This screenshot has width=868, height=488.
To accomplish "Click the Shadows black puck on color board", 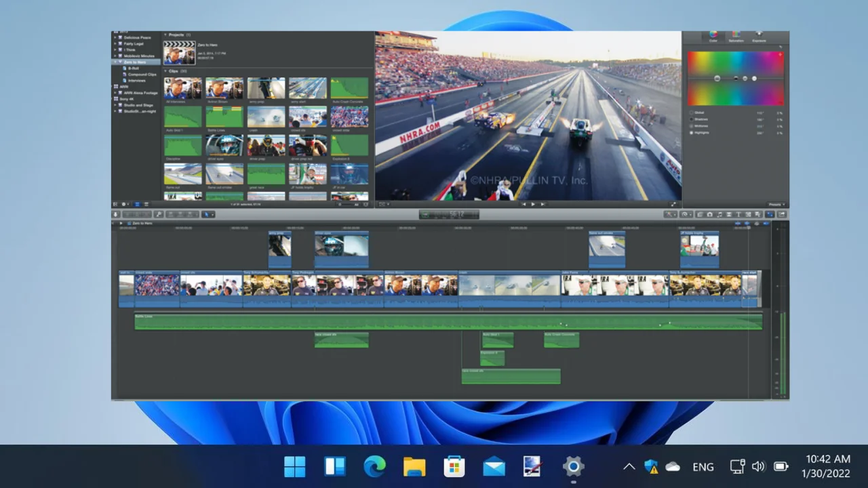I will click(736, 79).
